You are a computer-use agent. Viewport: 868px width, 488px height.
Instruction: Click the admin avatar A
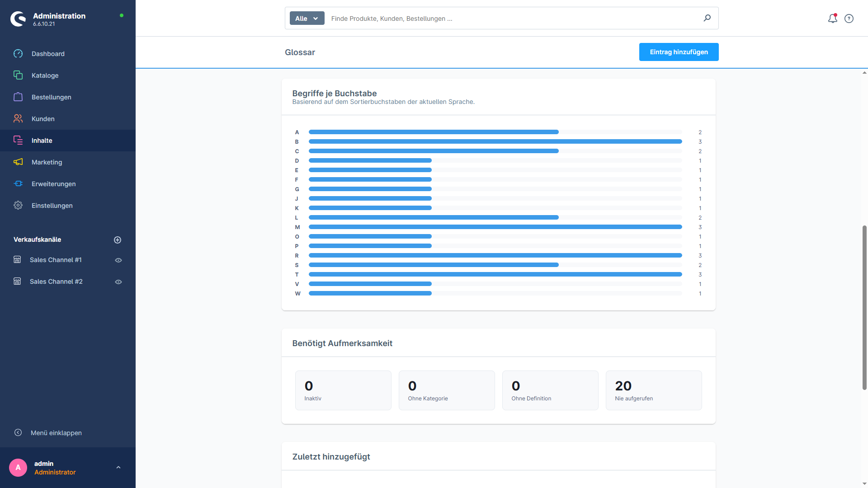[x=18, y=468]
